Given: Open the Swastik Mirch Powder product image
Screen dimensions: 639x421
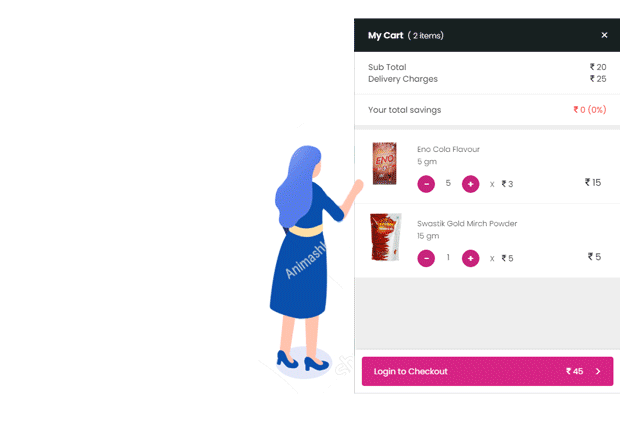Looking at the screenshot, I should coord(386,237).
